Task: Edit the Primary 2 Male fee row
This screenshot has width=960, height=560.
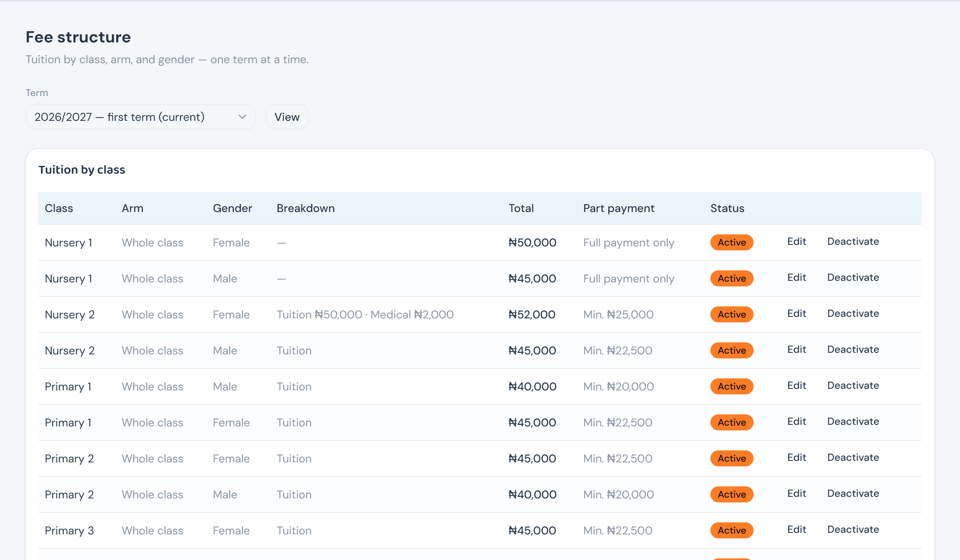Action: pos(796,494)
